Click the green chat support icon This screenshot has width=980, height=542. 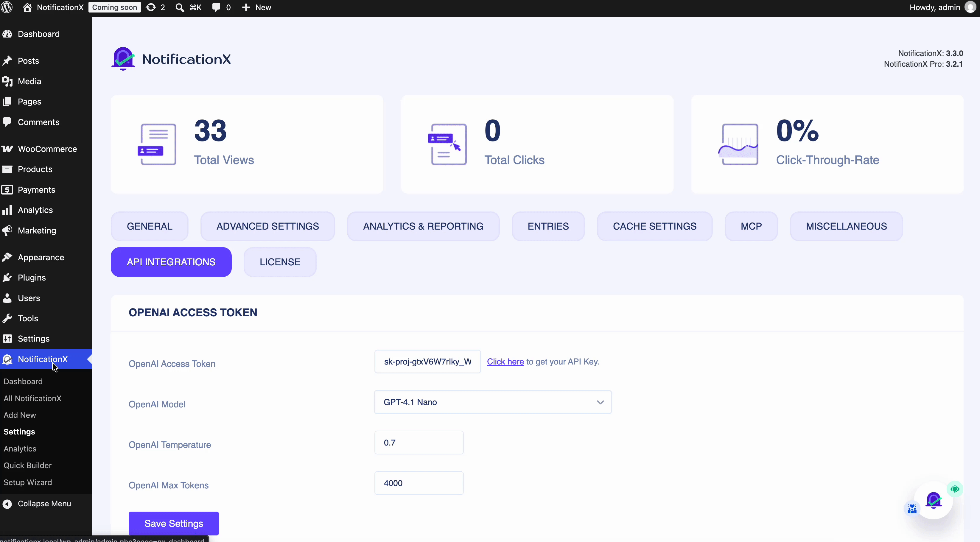point(954,489)
